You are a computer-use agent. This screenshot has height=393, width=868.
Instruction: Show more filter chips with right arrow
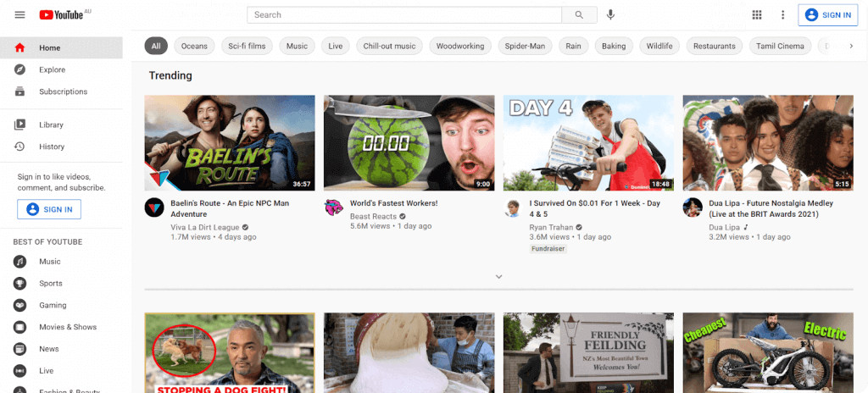coord(851,46)
